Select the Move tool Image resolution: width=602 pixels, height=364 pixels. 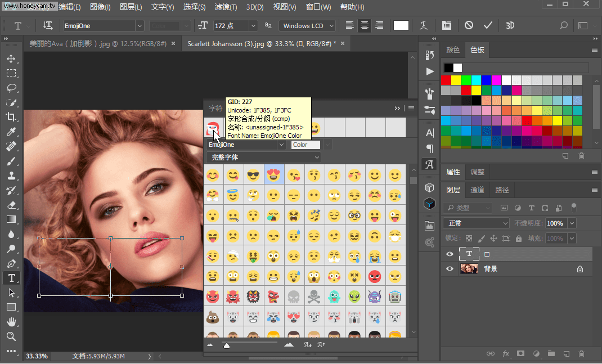[x=12, y=58]
